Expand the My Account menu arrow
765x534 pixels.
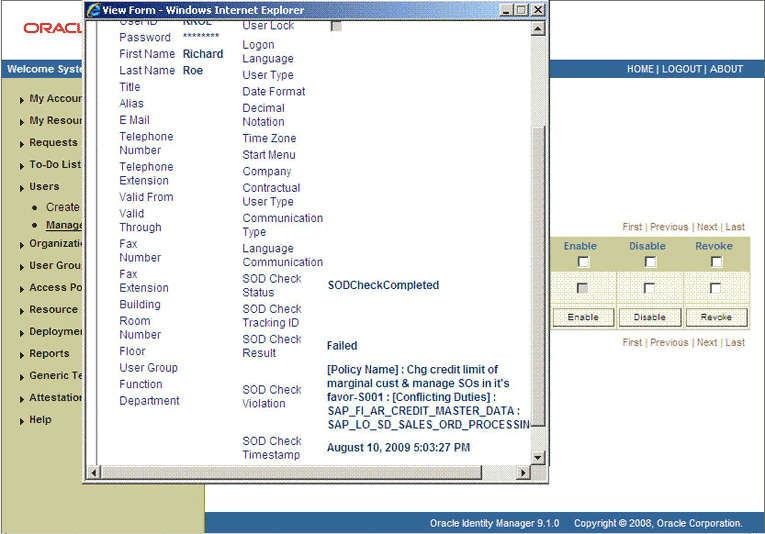[21, 100]
